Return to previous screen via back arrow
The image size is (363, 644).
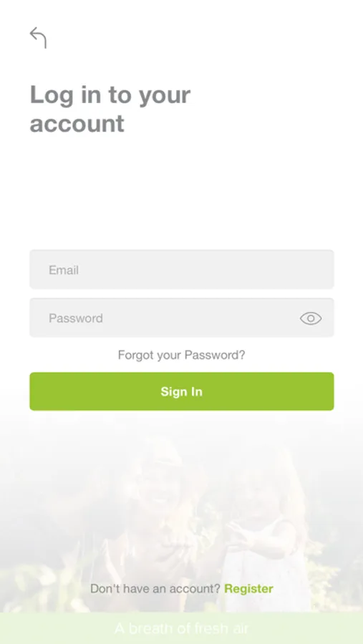coord(38,38)
